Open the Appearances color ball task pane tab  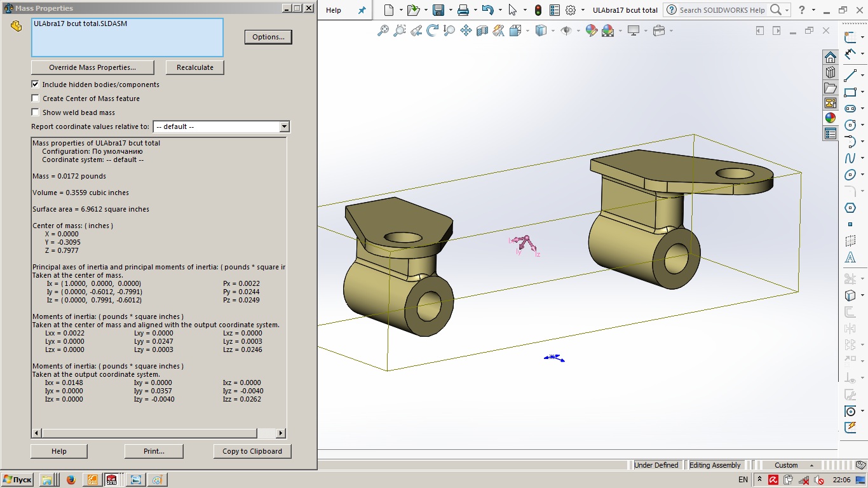click(x=831, y=118)
